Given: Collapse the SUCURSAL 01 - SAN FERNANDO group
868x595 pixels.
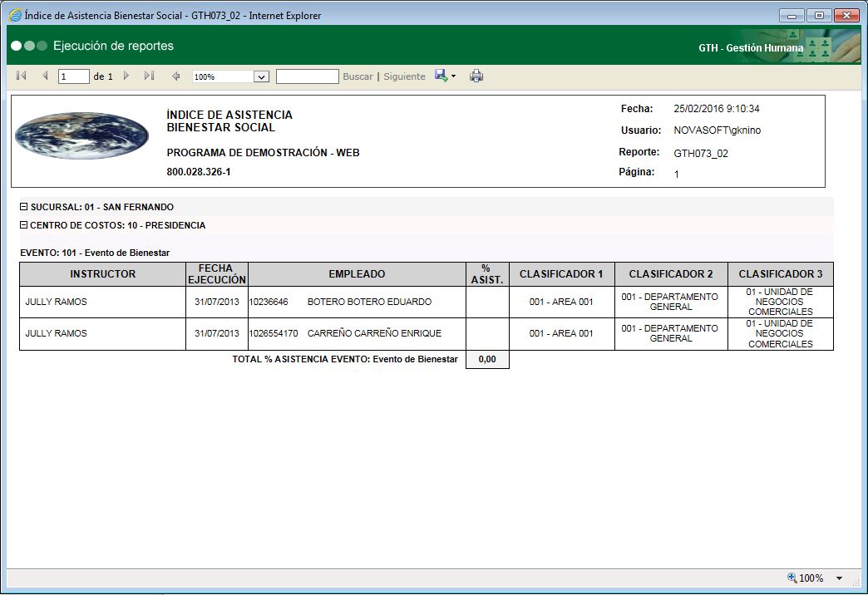Looking at the screenshot, I should [23, 207].
